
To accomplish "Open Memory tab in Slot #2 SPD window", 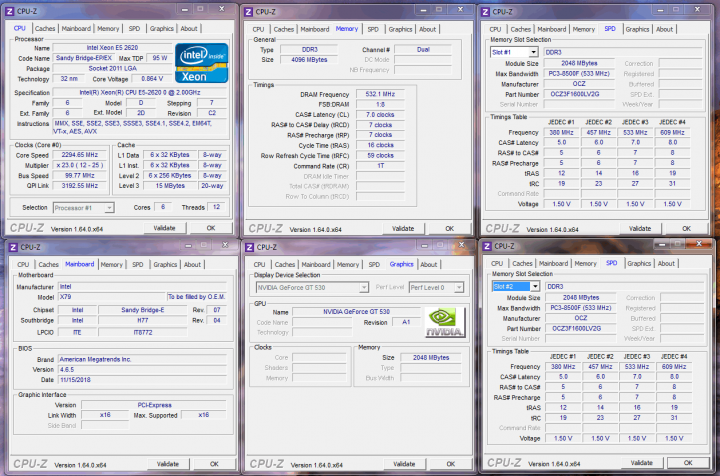I will [585, 263].
